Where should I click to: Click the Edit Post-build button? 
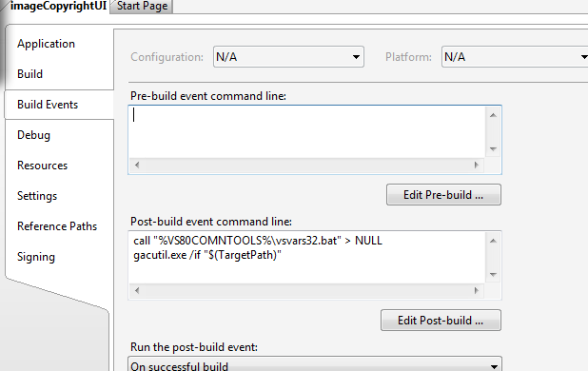(441, 321)
